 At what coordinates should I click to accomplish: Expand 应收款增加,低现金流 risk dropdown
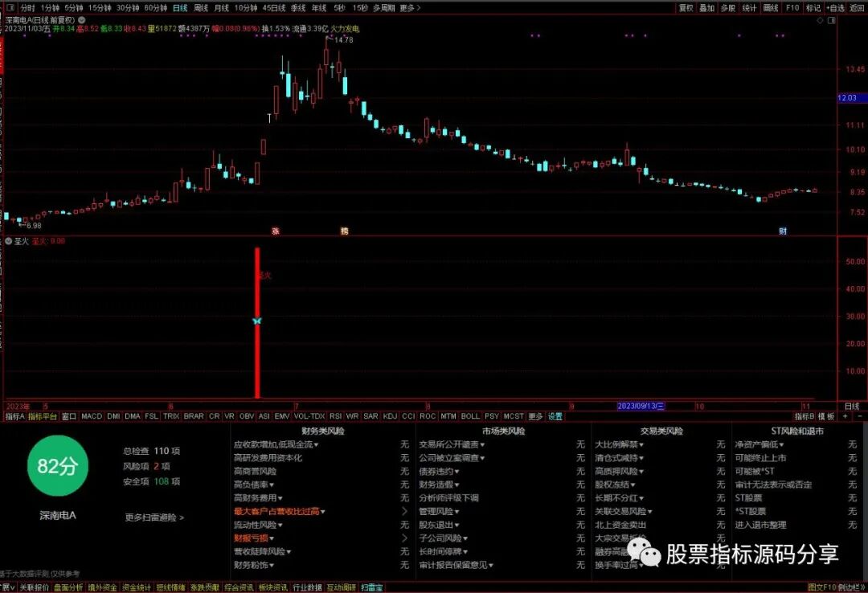coord(276,444)
